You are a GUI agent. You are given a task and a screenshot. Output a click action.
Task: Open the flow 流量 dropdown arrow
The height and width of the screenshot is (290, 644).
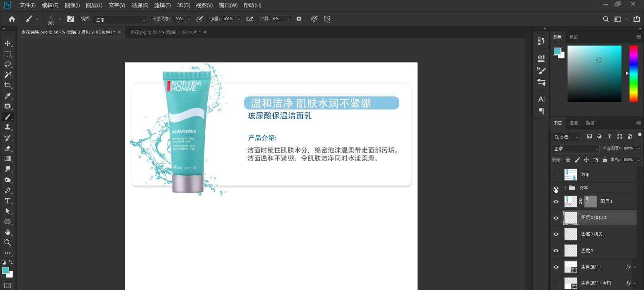coord(238,19)
